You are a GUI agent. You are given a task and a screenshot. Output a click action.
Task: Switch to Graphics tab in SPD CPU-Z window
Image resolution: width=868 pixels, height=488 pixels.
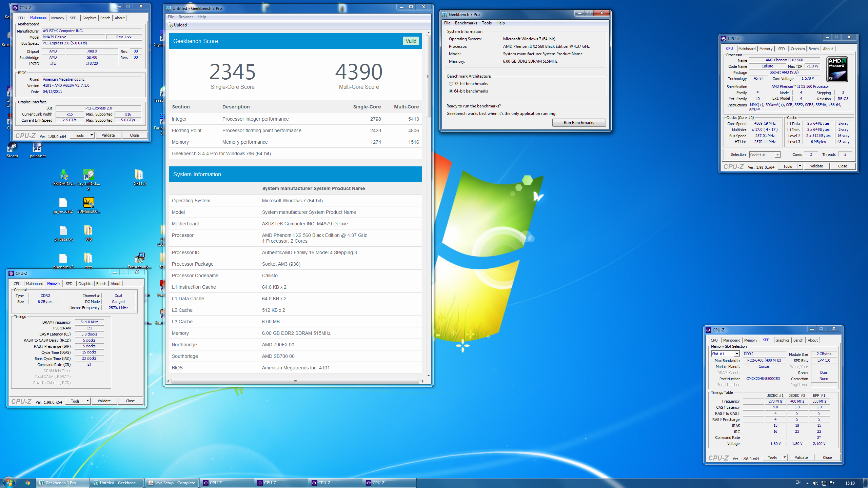pyautogui.click(x=782, y=340)
